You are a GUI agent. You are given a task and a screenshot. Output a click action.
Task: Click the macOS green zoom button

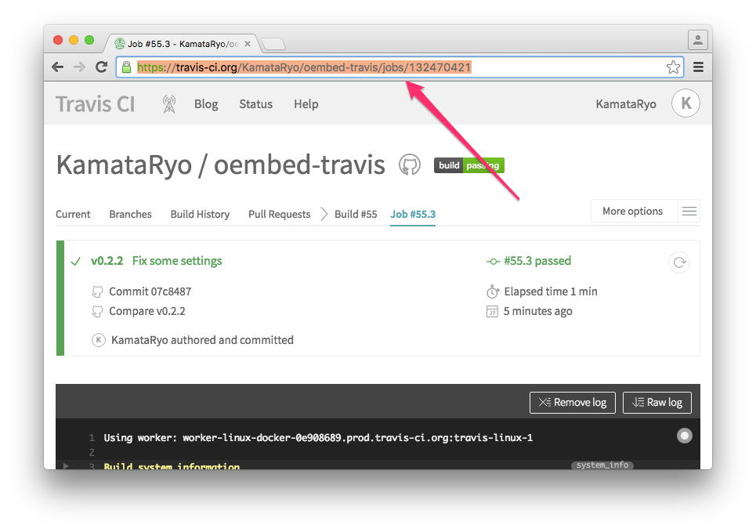[89, 40]
